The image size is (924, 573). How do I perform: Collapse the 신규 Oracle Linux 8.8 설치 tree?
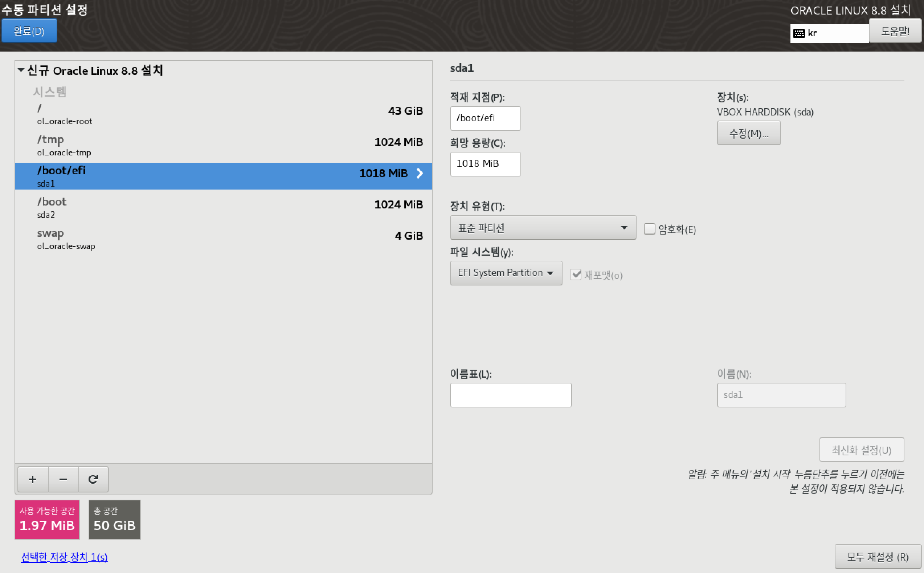click(21, 70)
